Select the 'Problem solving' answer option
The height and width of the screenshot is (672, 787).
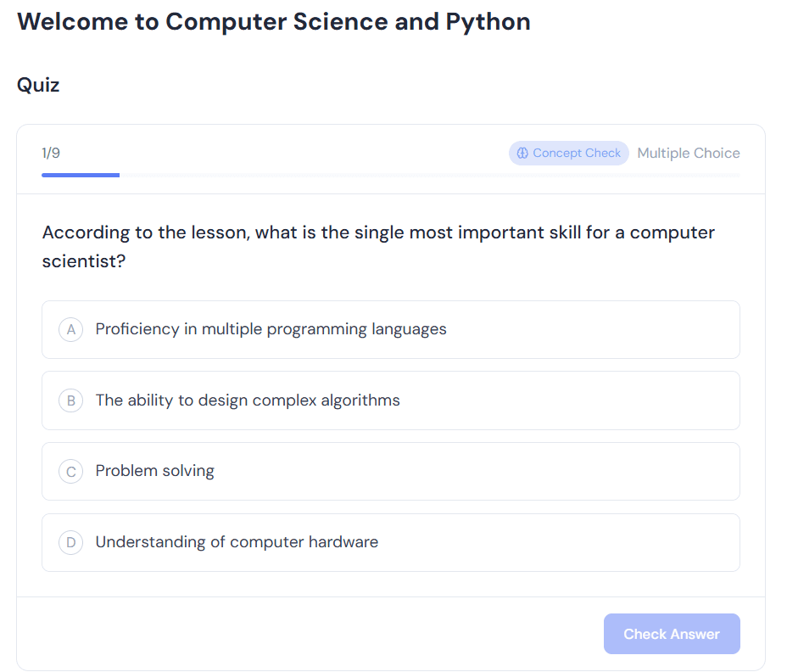(x=390, y=471)
